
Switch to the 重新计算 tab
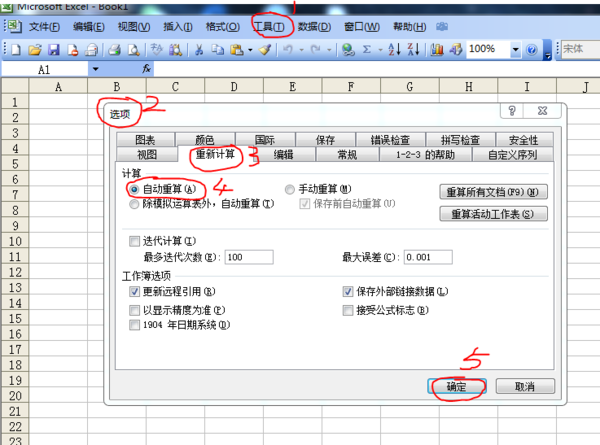point(215,154)
